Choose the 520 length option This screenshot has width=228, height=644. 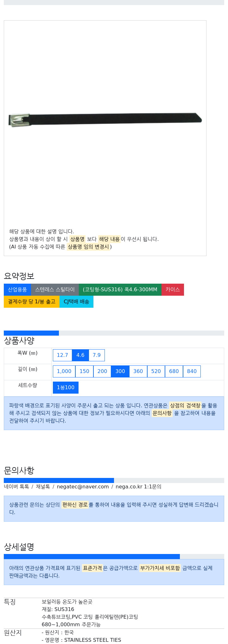coord(156,371)
